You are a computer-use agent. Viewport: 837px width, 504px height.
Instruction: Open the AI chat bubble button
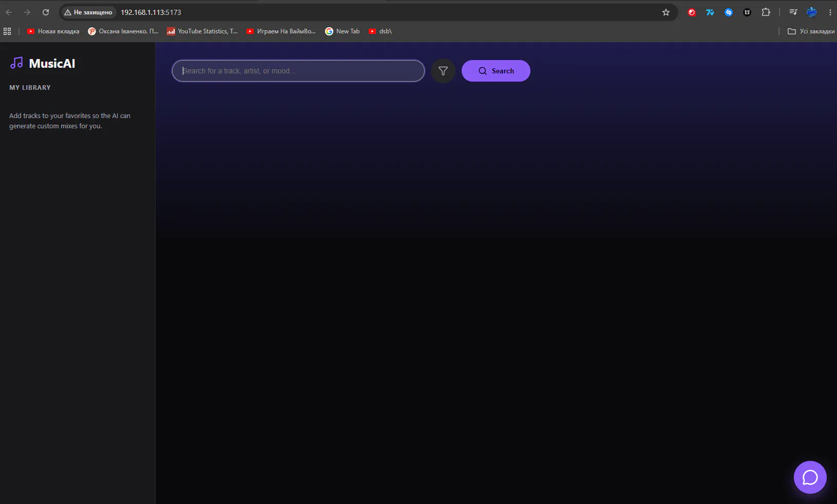point(810,477)
